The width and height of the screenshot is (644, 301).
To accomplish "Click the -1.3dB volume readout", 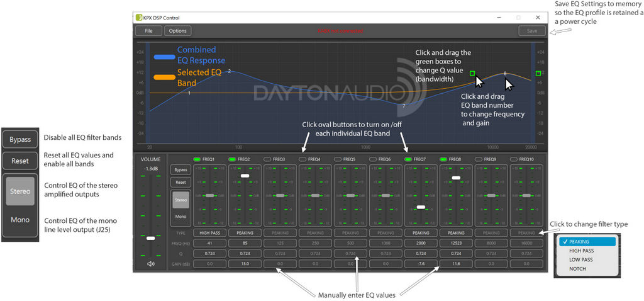I will 151,168.
